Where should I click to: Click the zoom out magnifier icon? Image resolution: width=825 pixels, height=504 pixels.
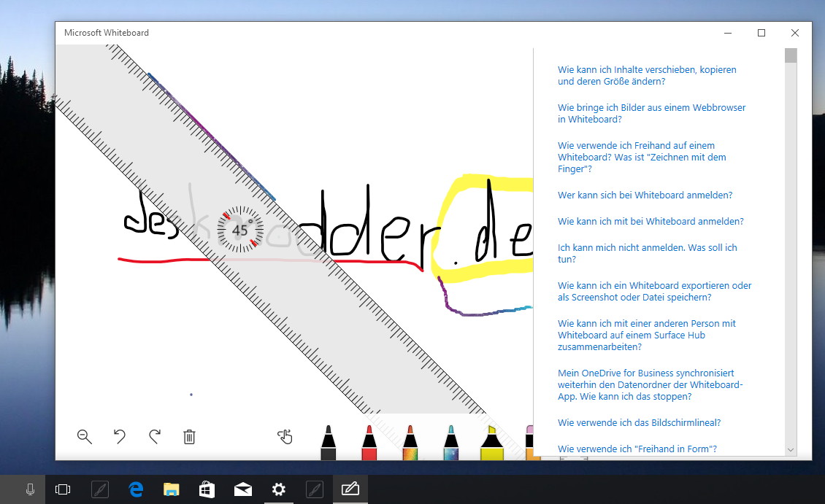pyautogui.click(x=84, y=436)
